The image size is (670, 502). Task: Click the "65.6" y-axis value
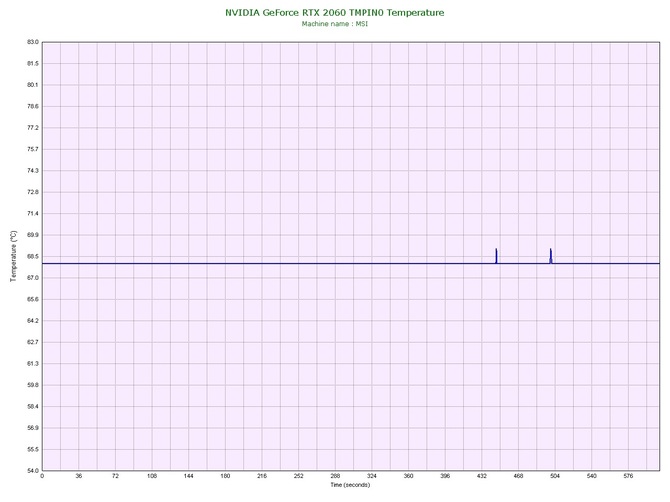(x=33, y=299)
